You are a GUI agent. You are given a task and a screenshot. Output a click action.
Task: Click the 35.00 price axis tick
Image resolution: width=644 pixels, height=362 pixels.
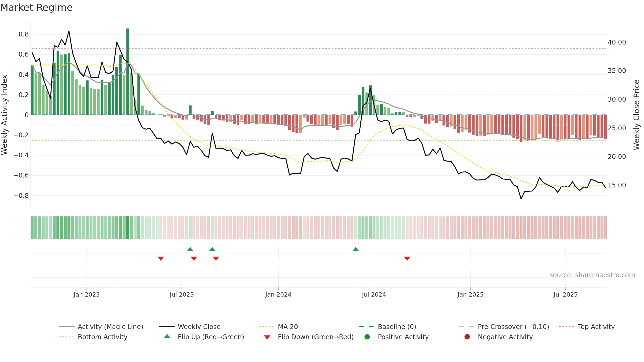pos(617,71)
